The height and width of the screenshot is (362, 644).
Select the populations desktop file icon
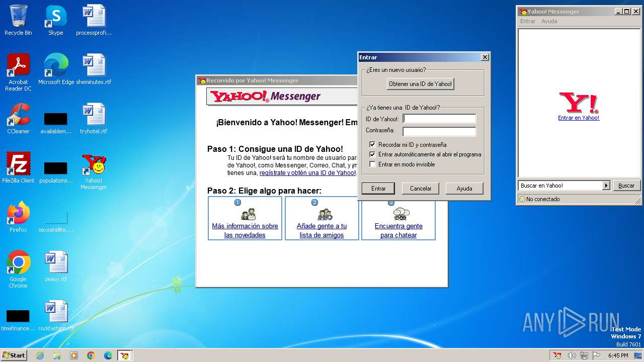tap(56, 171)
